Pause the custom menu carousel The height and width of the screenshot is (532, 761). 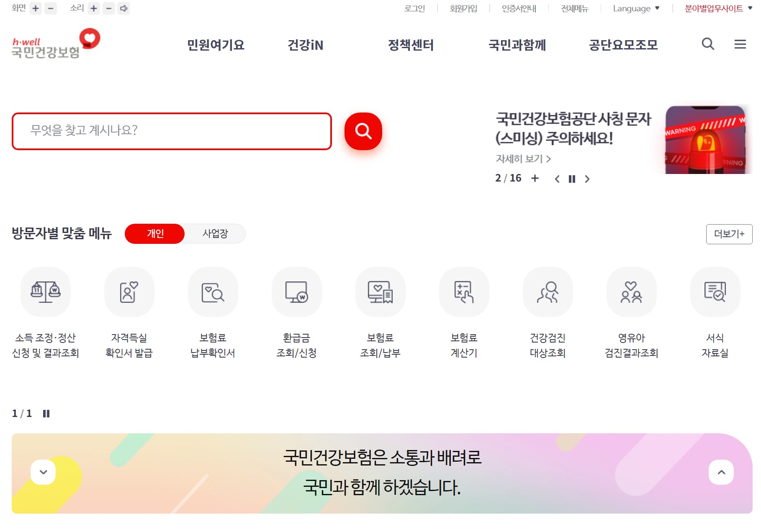(x=46, y=414)
